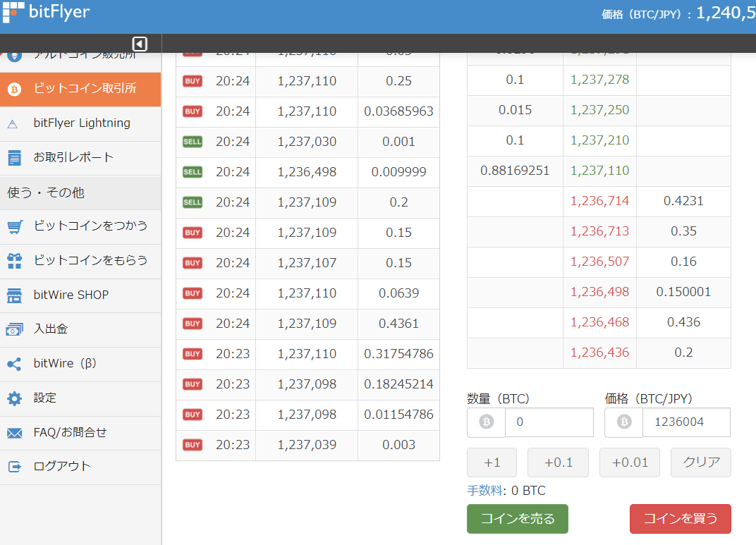Select ask price 1,237,250 in order book
Viewport: 756px width, 545px height.
599,111
